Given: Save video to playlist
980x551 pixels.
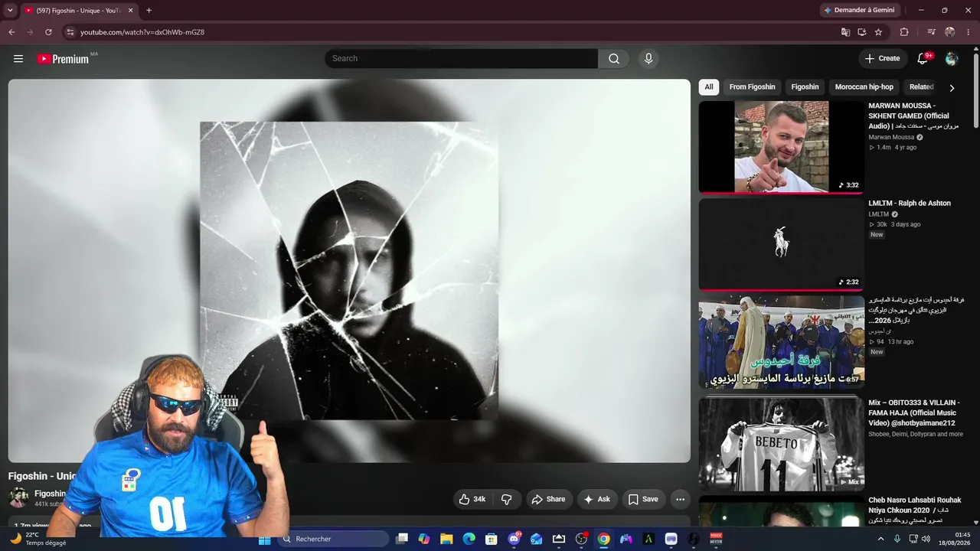Looking at the screenshot, I should click(643, 499).
